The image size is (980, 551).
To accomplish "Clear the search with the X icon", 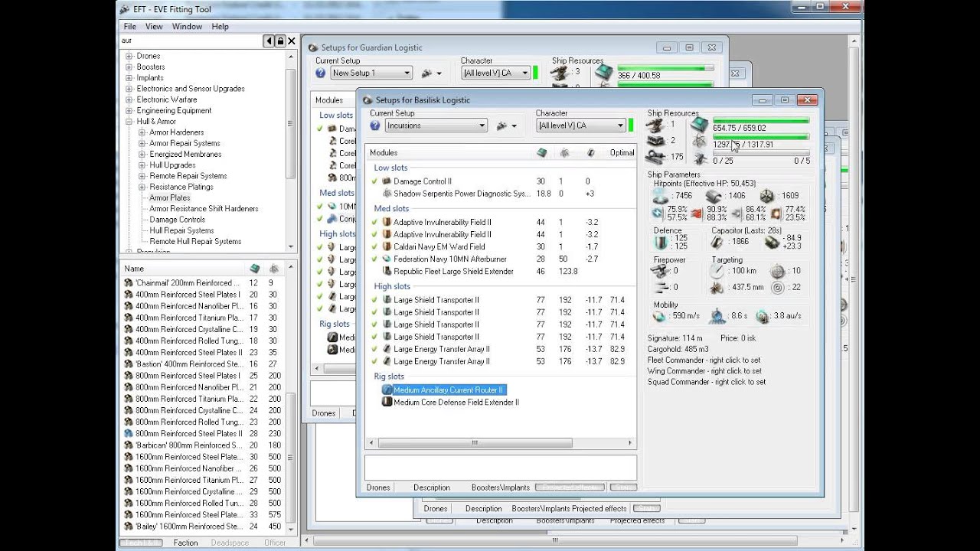I will [291, 41].
